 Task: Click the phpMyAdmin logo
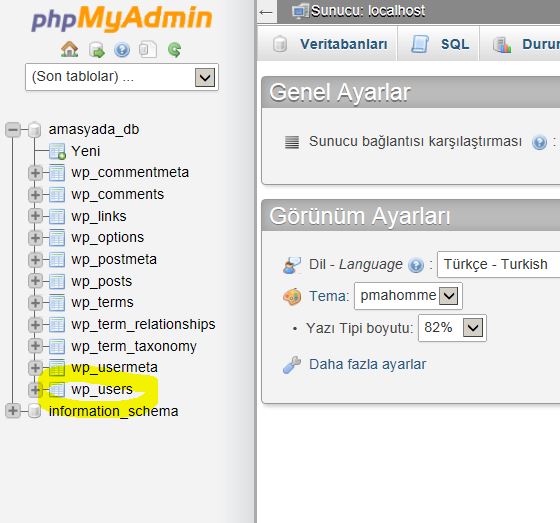(122, 19)
